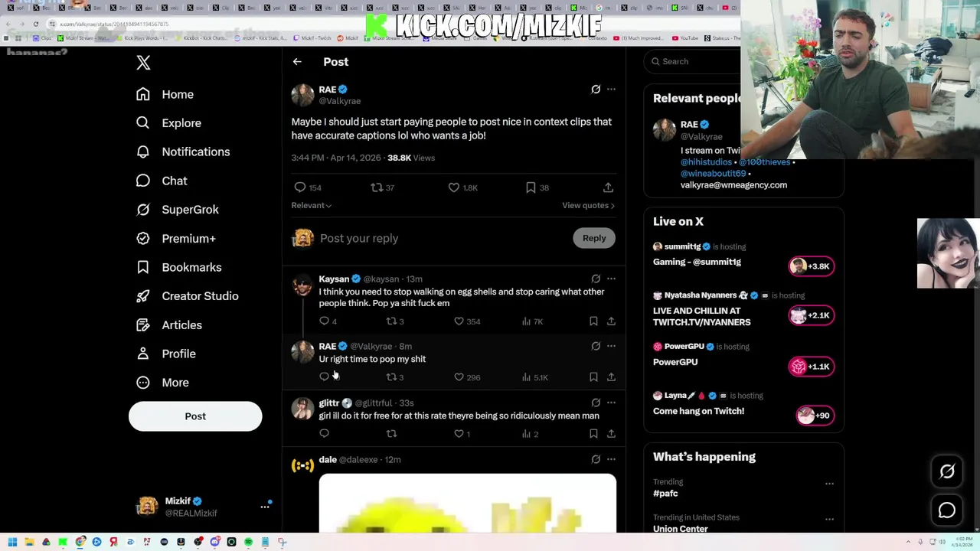Join Nyatasha Nyanners +2.1K live space
The height and width of the screenshot is (551, 980).
coord(811,315)
